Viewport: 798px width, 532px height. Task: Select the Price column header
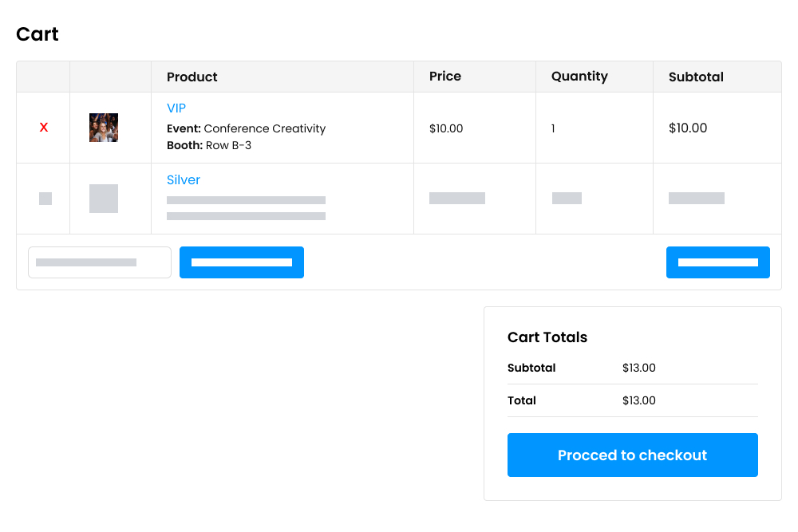pos(444,77)
